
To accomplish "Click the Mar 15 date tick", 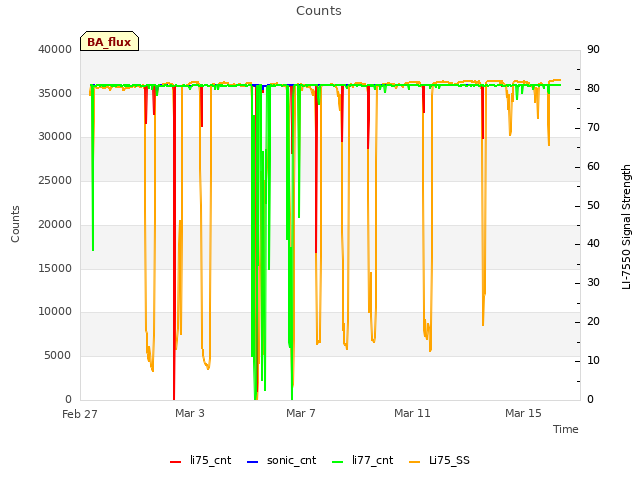I will pos(523,413).
